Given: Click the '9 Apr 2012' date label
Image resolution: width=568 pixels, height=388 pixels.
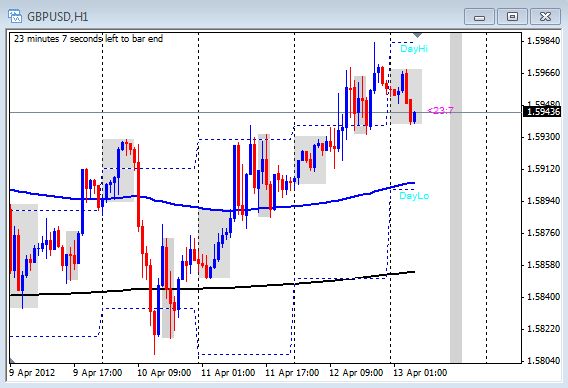Looking at the screenshot, I should pos(32,373).
